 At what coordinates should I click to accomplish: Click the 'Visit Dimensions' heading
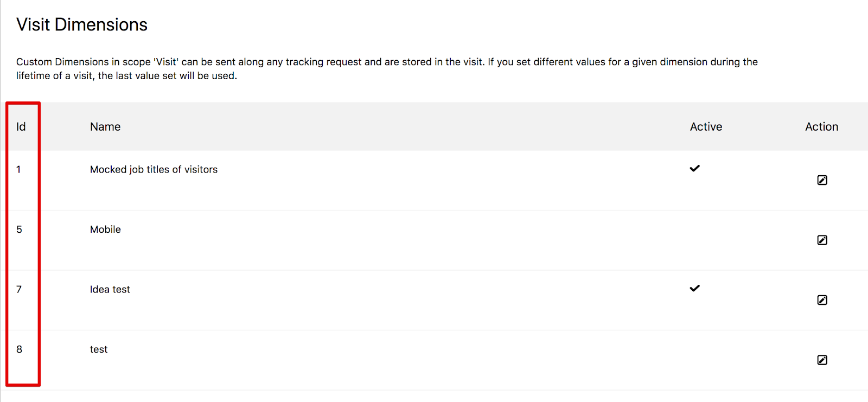[x=82, y=24]
